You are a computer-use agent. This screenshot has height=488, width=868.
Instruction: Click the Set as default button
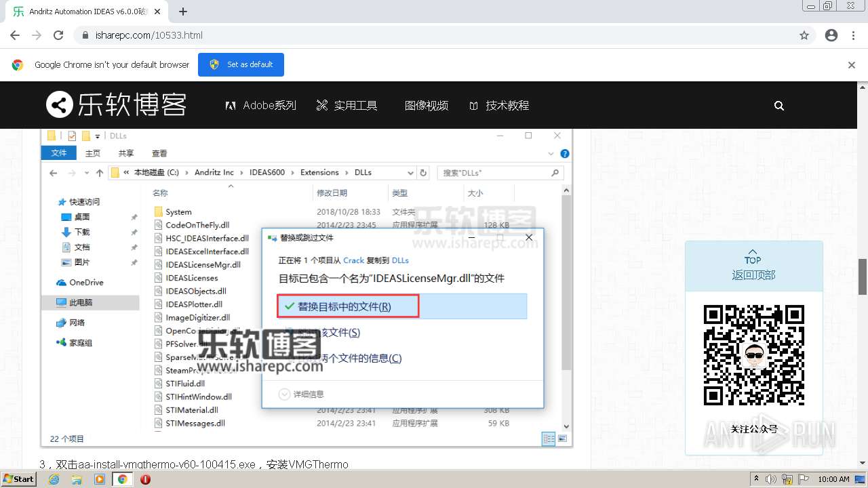coord(241,64)
